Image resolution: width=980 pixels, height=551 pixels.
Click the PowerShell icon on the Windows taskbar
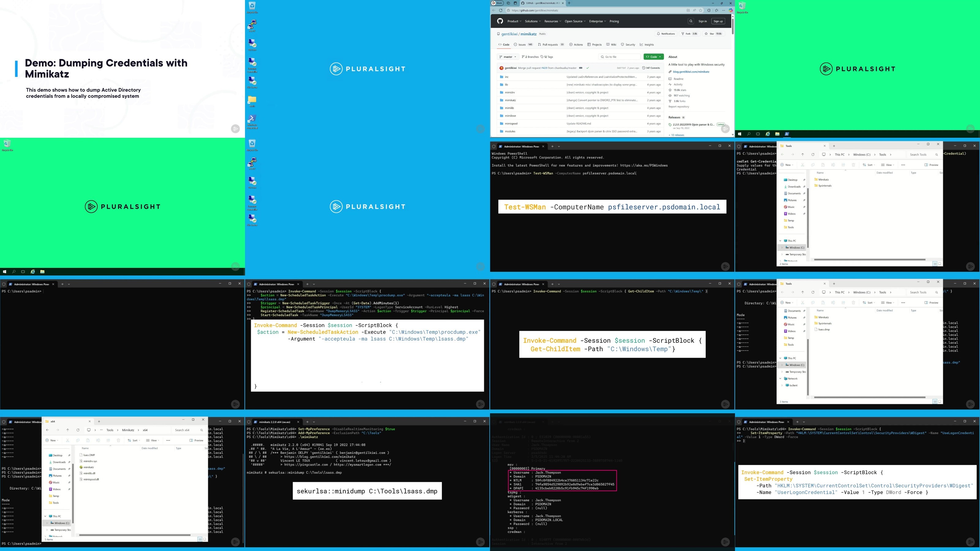click(787, 134)
